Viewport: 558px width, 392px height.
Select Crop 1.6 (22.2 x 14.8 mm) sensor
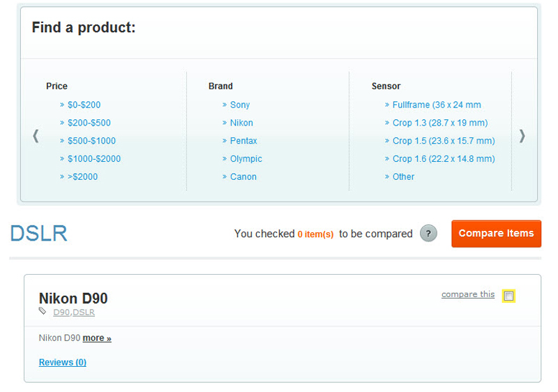[444, 159]
